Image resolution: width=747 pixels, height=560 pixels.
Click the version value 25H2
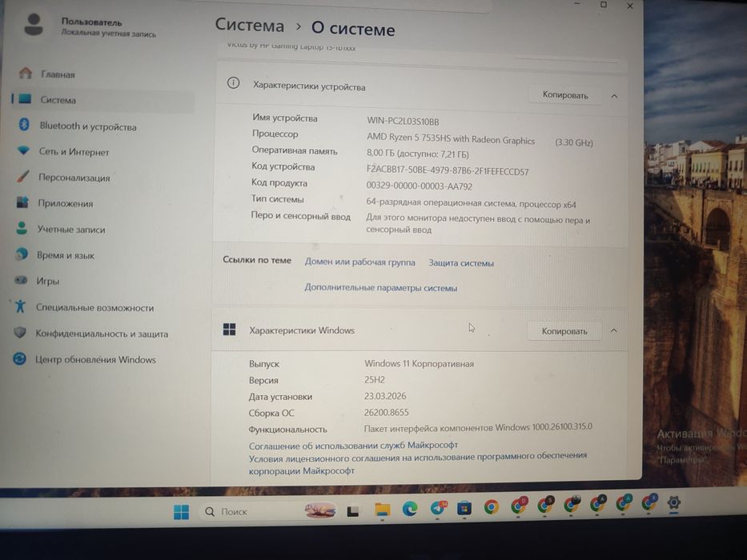click(375, 380)
